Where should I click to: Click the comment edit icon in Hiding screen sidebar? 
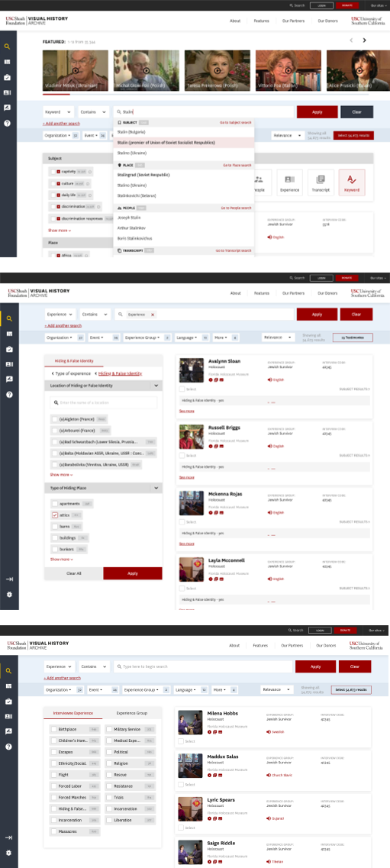(9, 379)
